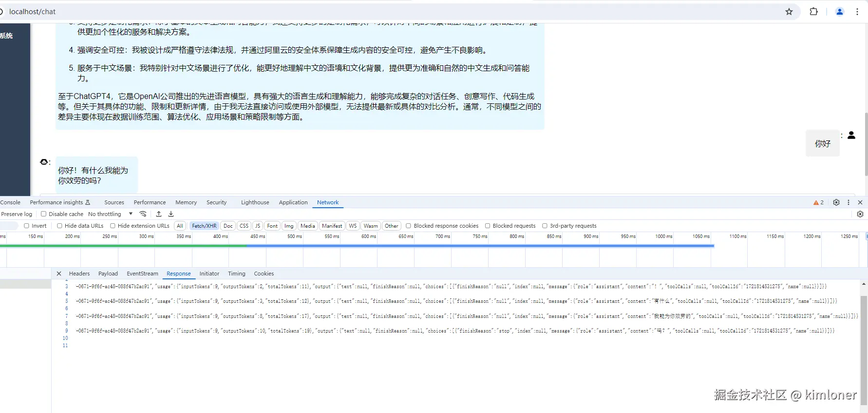This screenshot has width=868, height=413.
Task: Select the Network tab
Action: point(328,202)
